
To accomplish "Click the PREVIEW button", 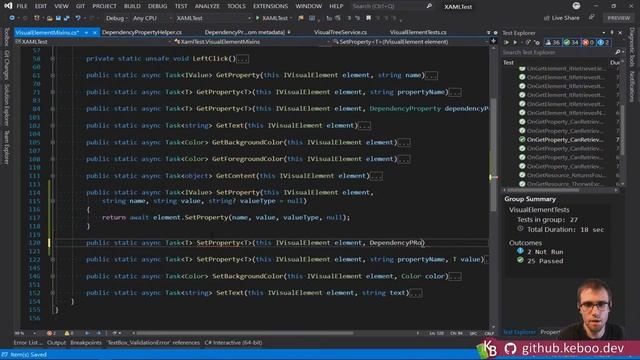I will tap(618, 18).
